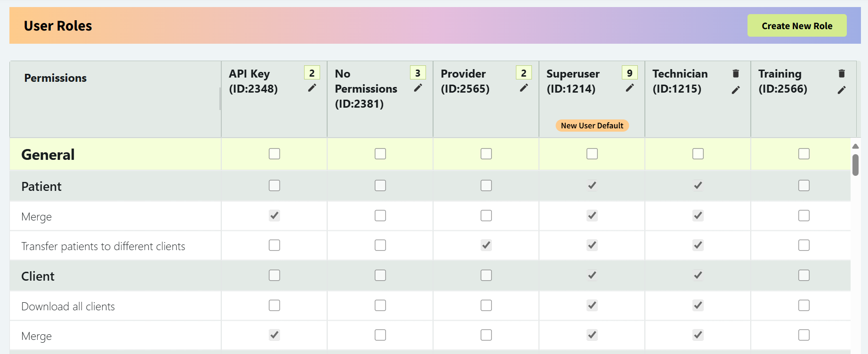Viewport: 868px width, 354px height.
Task: Uncheck patient Merge for API Key
Action: coord(274,215)
